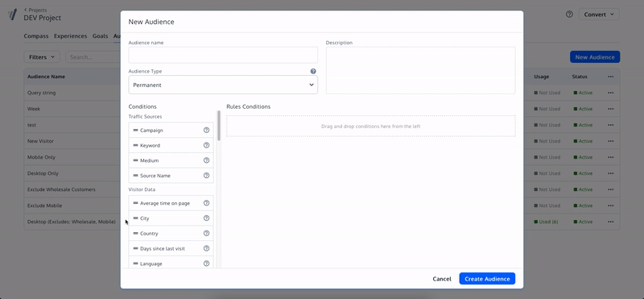Viewport: 644px width, 299px height.
Task: Click the Audience Name column header
Action: (46, 77)
